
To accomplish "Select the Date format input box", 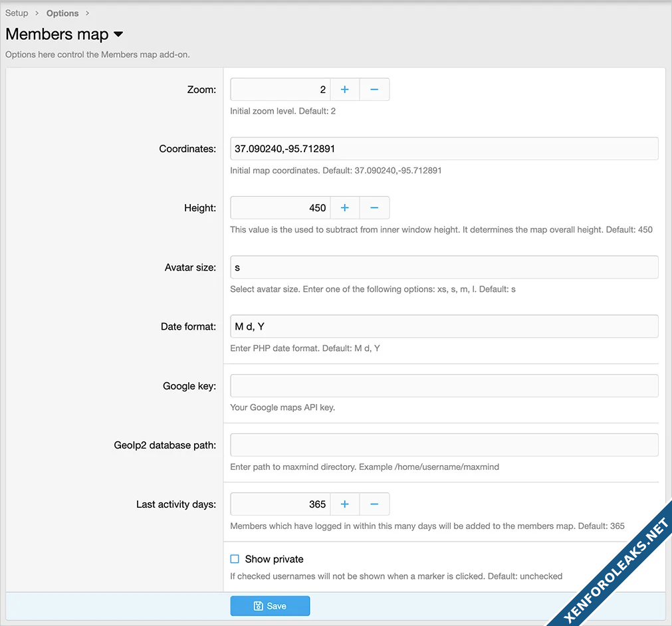I will coord(444,326).
